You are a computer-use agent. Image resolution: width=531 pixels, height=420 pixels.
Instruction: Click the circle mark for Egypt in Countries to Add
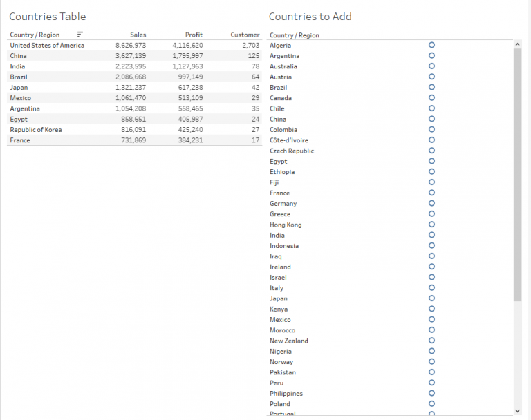pyautogui.click(x=431, y=161)
